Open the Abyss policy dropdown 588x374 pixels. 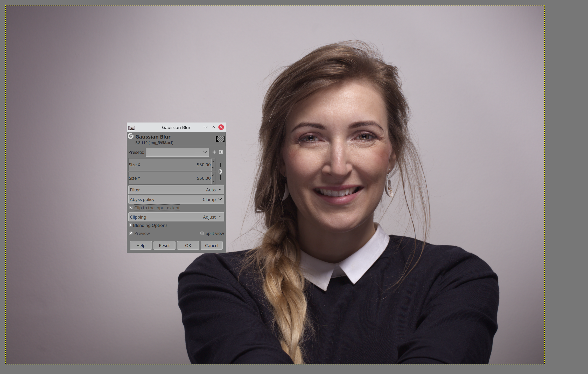coord(176,199)
